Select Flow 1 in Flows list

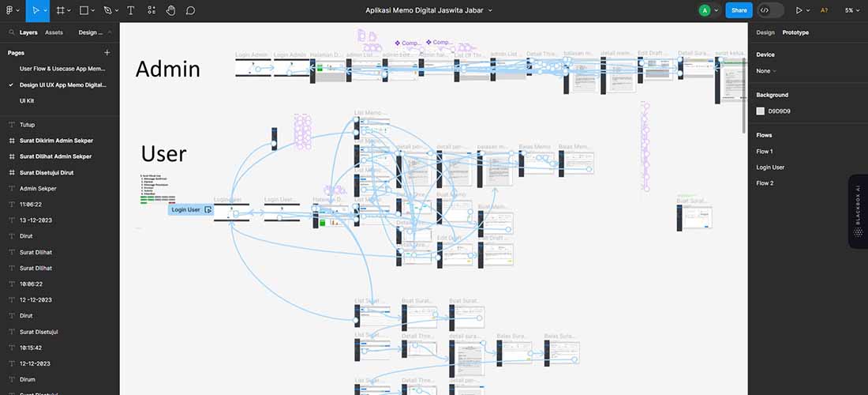tap(765, 151)
